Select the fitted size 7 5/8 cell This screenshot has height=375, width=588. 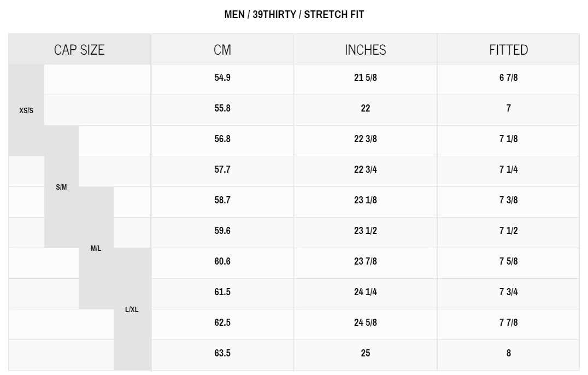pyautogui.click(x=508, y=261)
